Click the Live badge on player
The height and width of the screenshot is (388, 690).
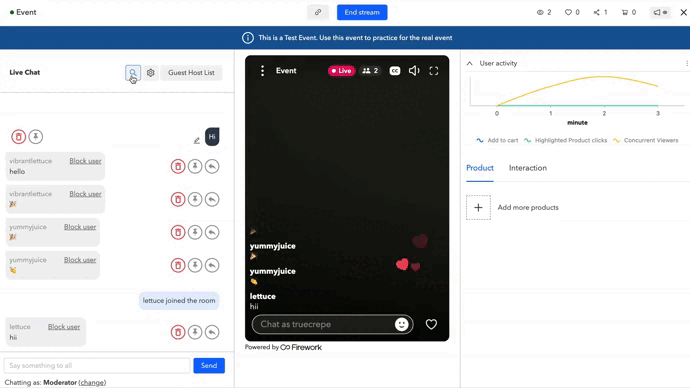[x=341, y=71]
